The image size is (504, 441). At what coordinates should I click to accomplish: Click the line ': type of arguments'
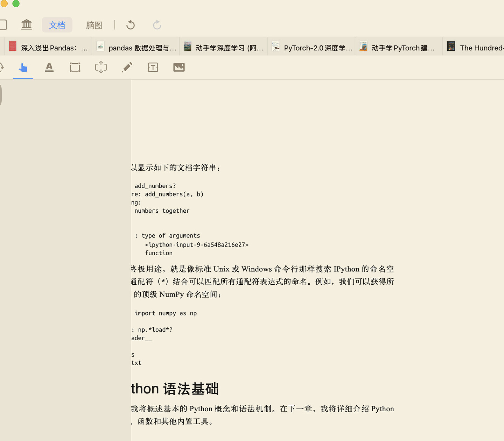167,236
